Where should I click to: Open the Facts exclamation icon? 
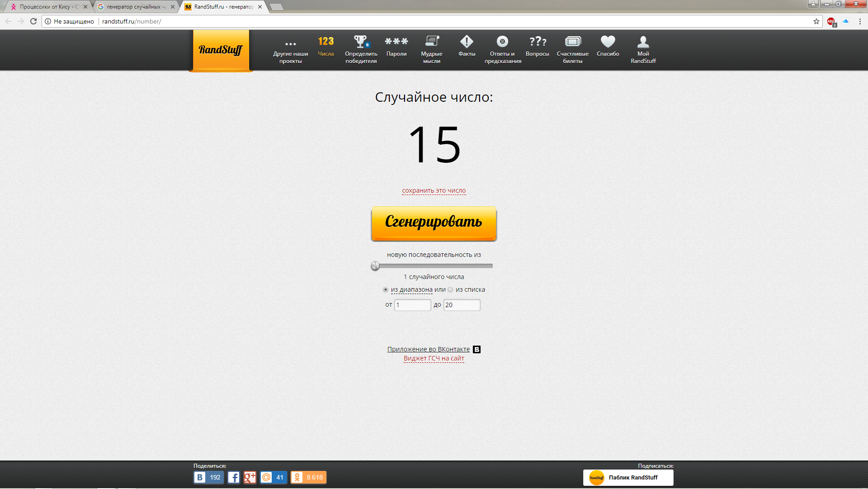[x=467, y=42]
